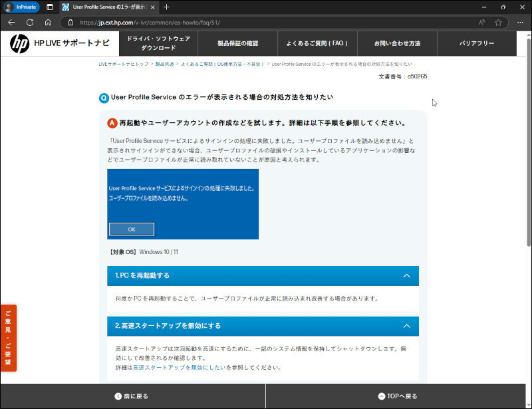532x409 pixels.
Task: Open 製品保証の確認 menu item
Action: coord(237,43)
